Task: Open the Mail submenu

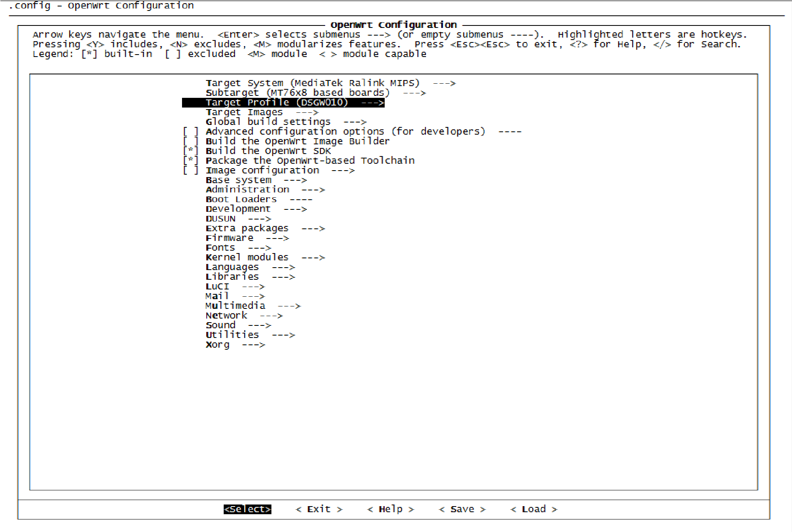Action: point(235,297)
